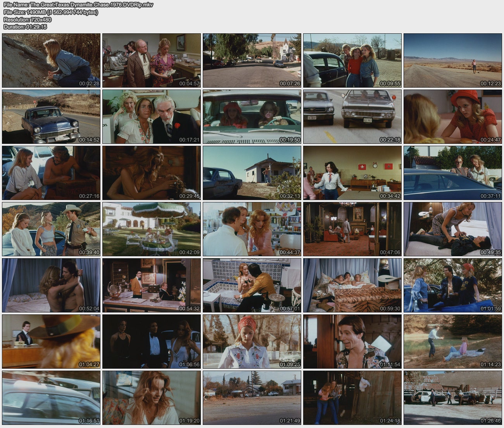
Task: Click the blue car frame at 00:14:52
Action: pyautogui.click(x=51, y=117)
